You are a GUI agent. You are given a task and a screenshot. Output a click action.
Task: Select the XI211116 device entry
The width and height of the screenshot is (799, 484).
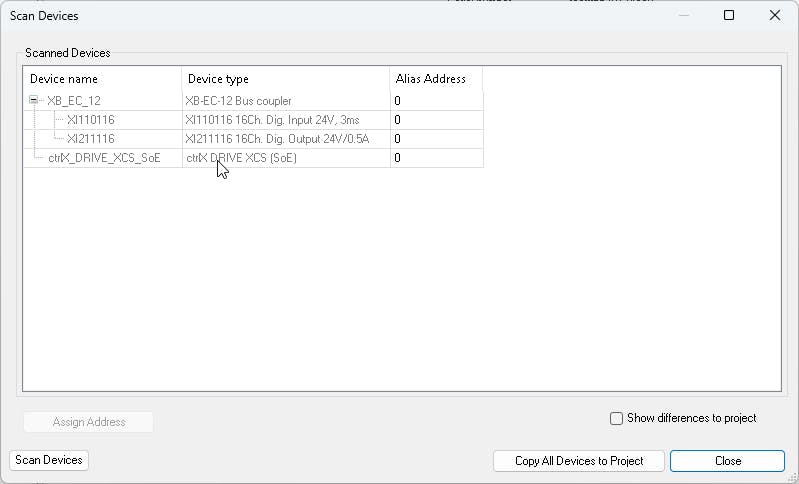(x=91, y=139)
